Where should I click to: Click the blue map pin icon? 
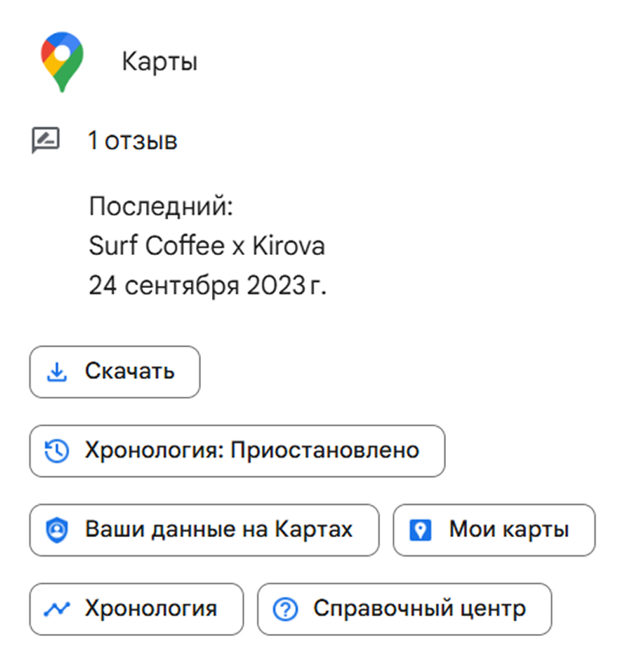point(421,530)
